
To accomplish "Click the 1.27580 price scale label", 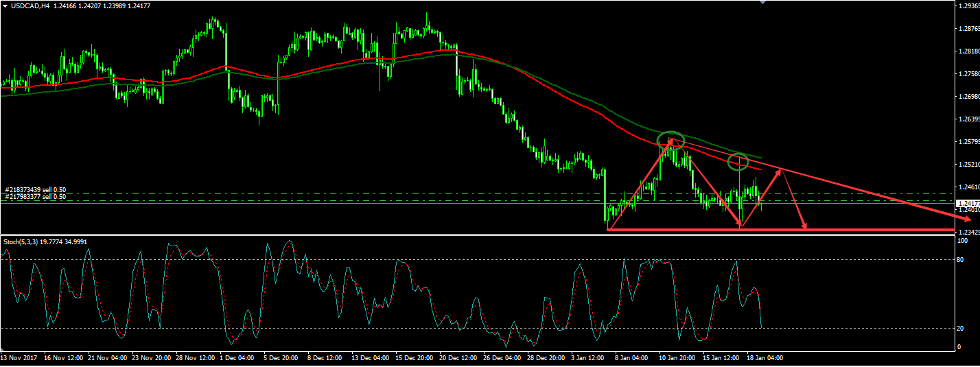I will [968, 74].
